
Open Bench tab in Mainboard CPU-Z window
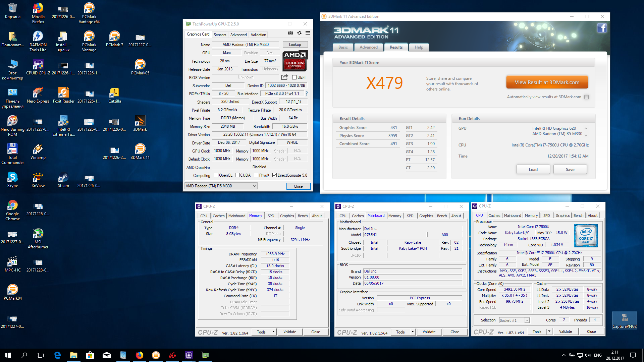(x=442, y=216)
